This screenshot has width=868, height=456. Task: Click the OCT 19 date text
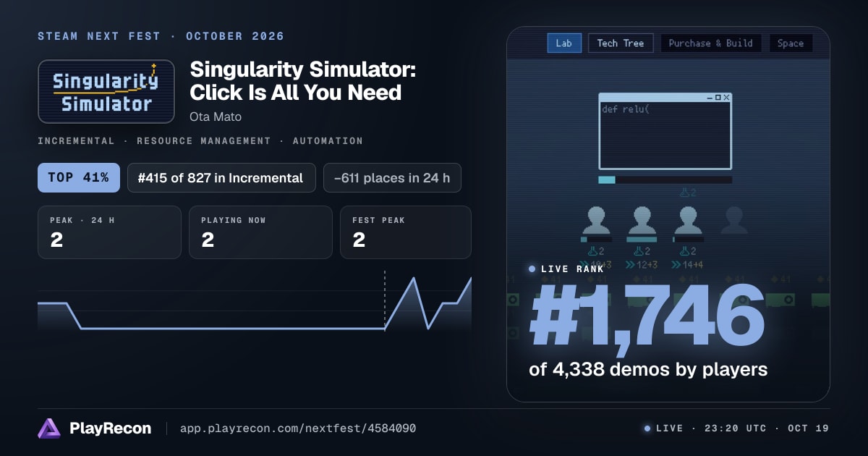[805, 428]
